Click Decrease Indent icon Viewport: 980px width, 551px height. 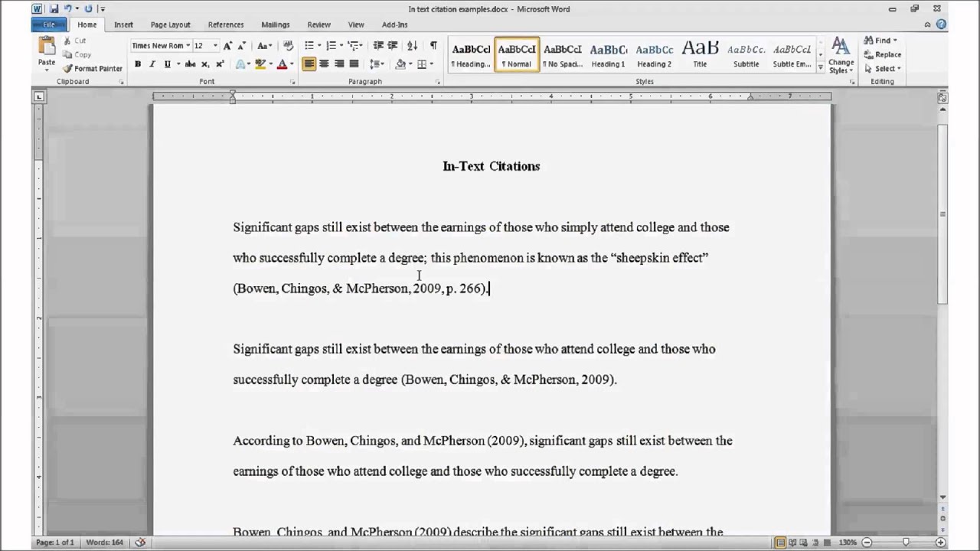click(378, 46)
